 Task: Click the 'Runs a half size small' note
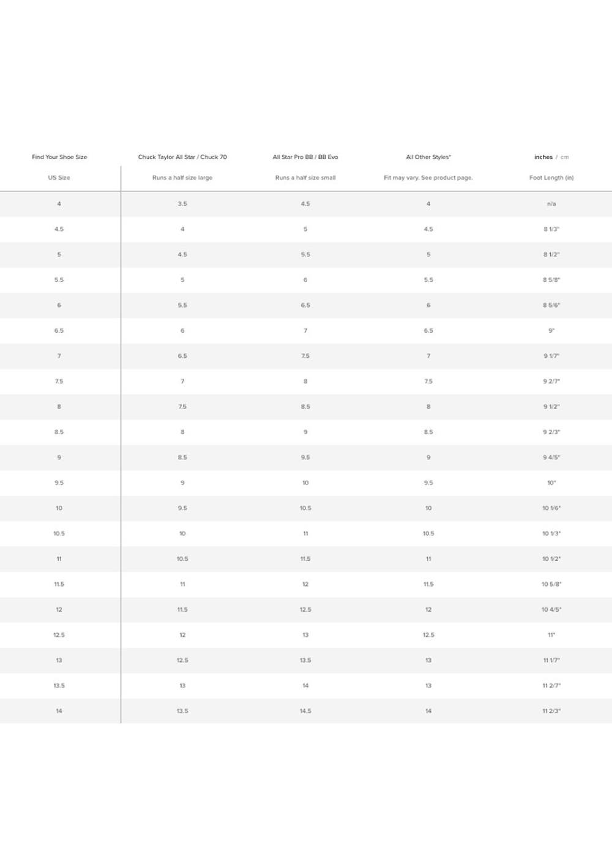coord(305,178)
